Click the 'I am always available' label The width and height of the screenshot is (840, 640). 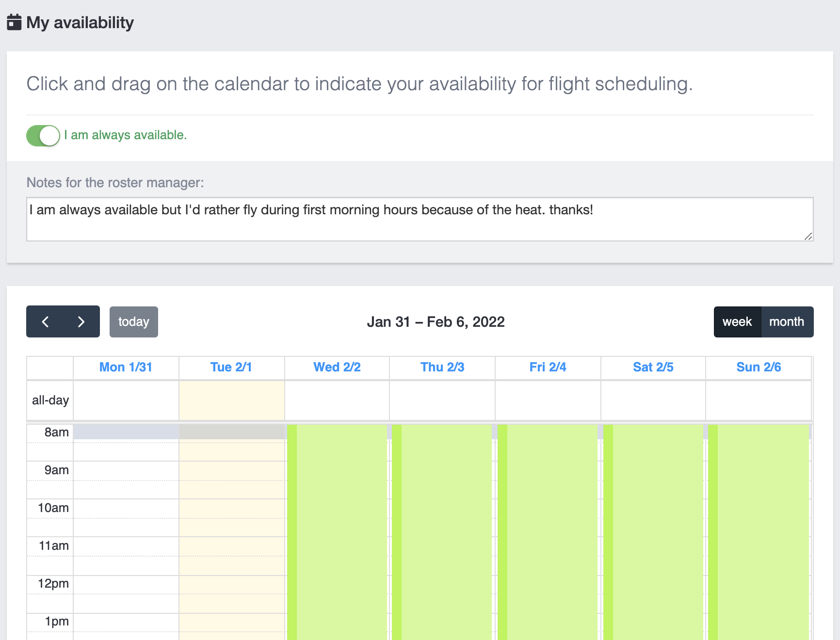click(x=125, y=135)
